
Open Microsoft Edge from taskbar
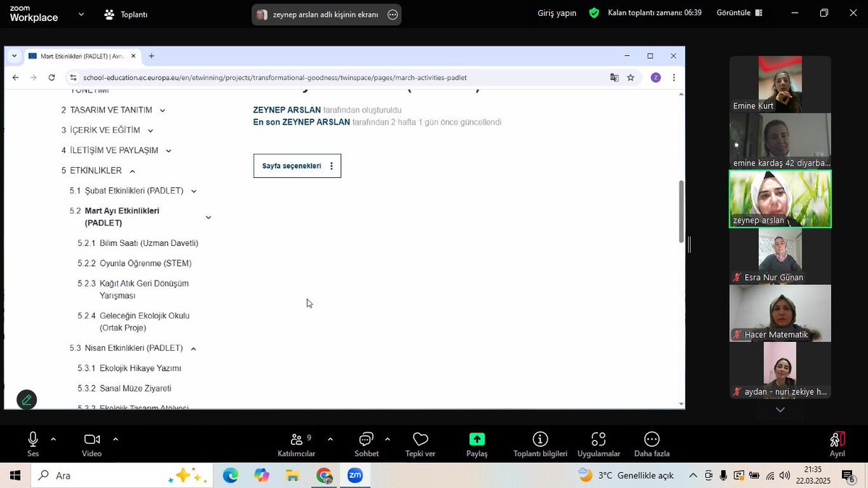pos(231,475)
